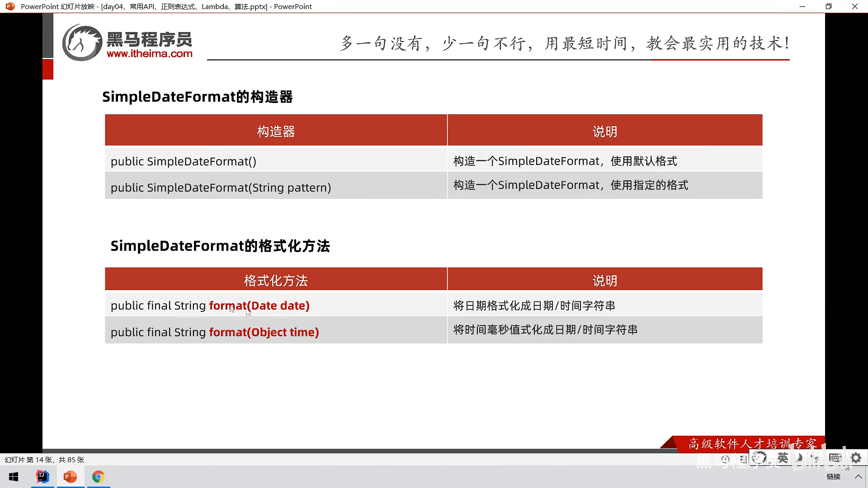Click the input method logo icon
Image resolution: width=868 pixels, height=488 pixels.
point(759,458)
